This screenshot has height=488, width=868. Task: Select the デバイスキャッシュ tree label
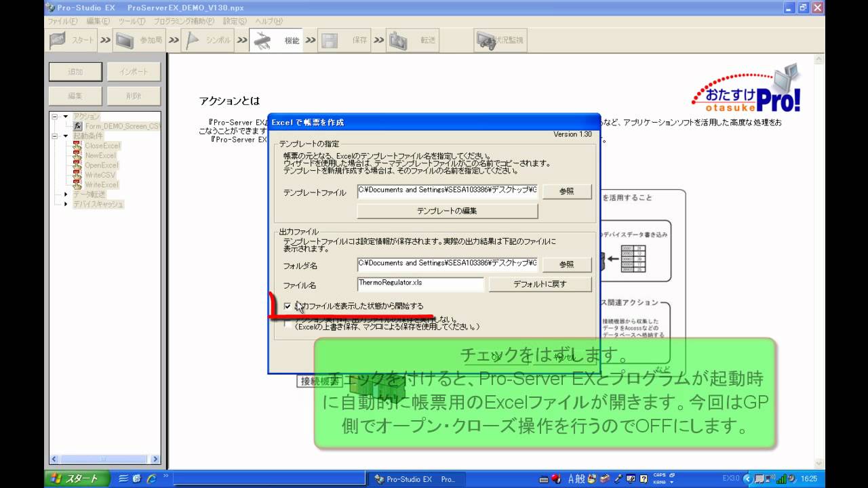tap(98, 204)
